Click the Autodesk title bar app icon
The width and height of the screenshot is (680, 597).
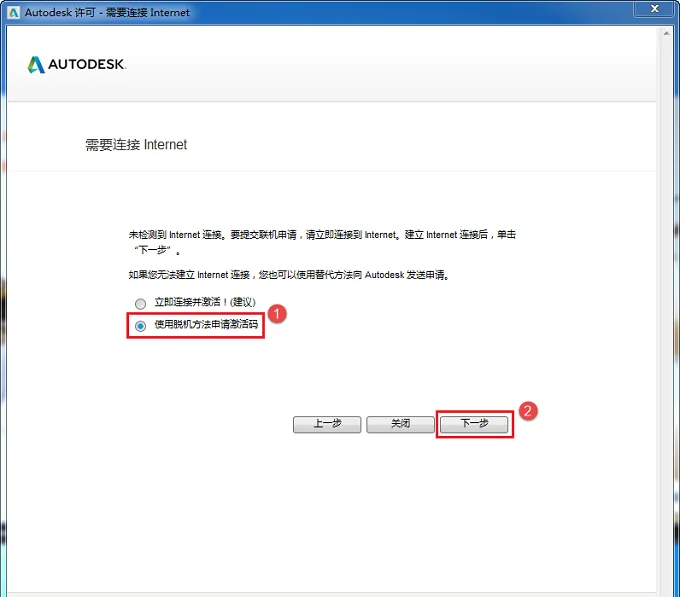[x=14, y=12]
